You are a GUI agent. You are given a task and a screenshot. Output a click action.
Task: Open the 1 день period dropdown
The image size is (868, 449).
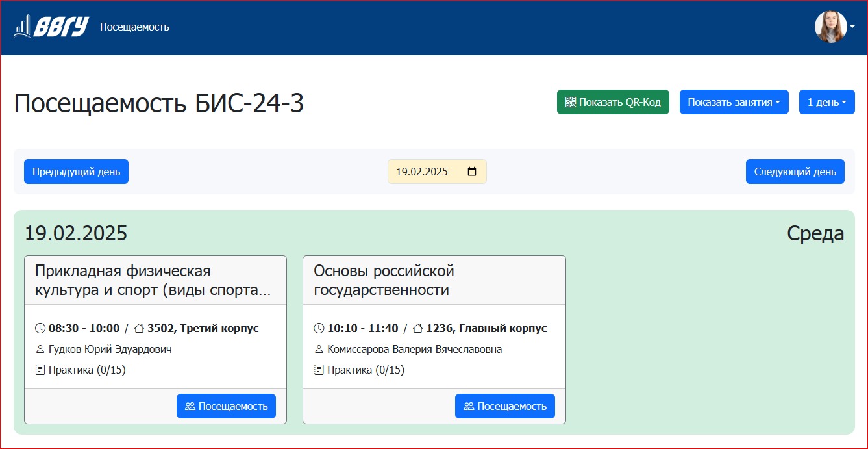827,102
